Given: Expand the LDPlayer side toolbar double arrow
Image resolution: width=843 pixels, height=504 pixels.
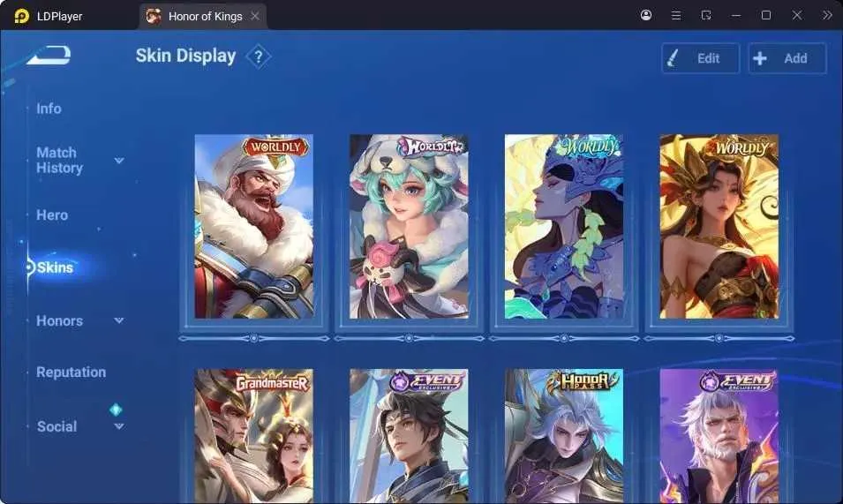Looking at the screenshot, I should [827, 15].
